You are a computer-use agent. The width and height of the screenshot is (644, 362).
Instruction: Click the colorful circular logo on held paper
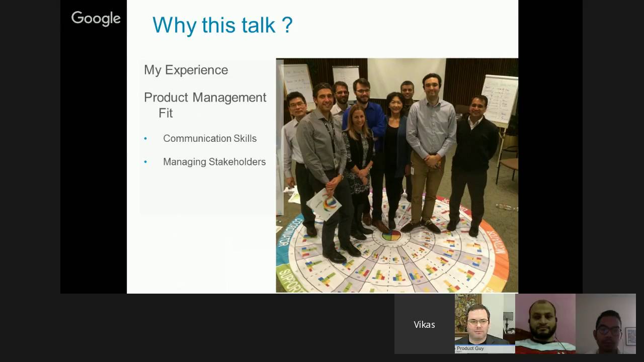(330, 203)
